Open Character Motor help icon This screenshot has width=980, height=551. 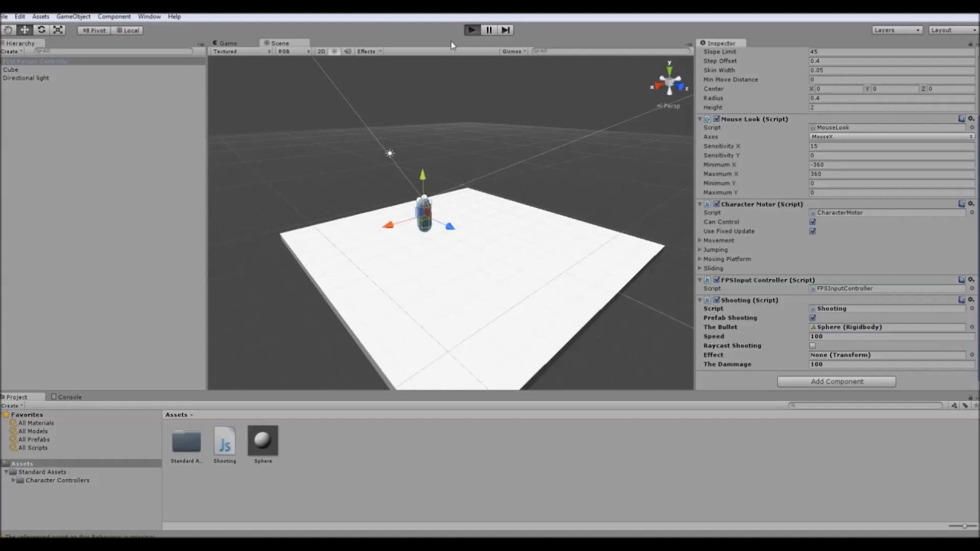tap(962, 204)
